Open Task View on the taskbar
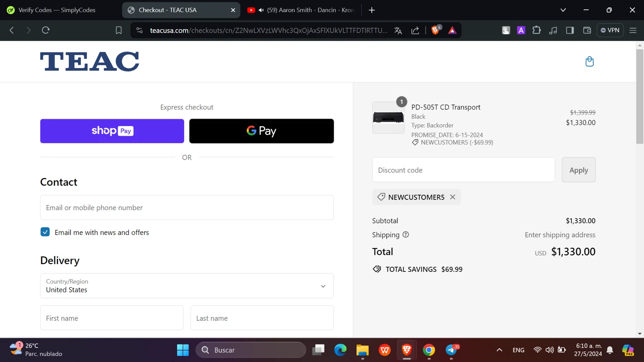 319,350
